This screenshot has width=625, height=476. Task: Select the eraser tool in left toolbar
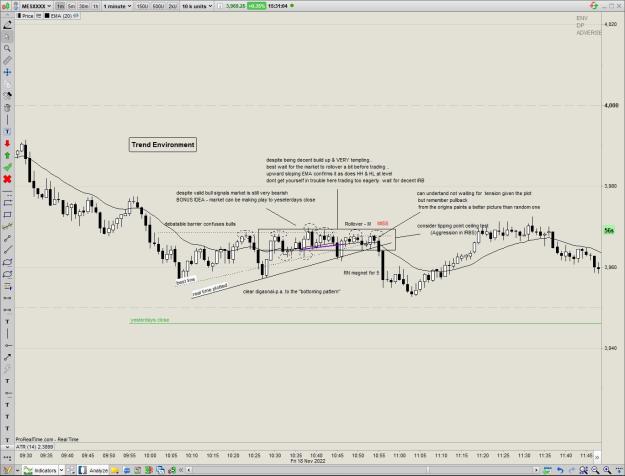pos(7,95)
